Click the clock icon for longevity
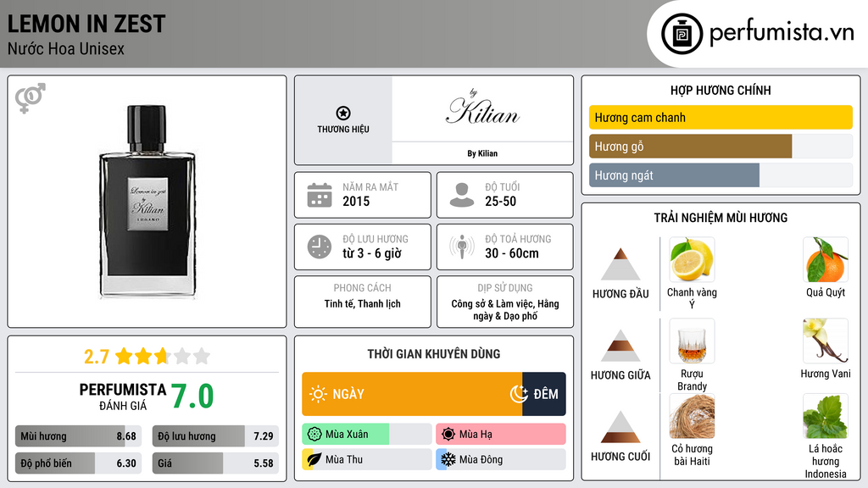The height and width of the screenshot is (488, 868). [x=319, y=247]
